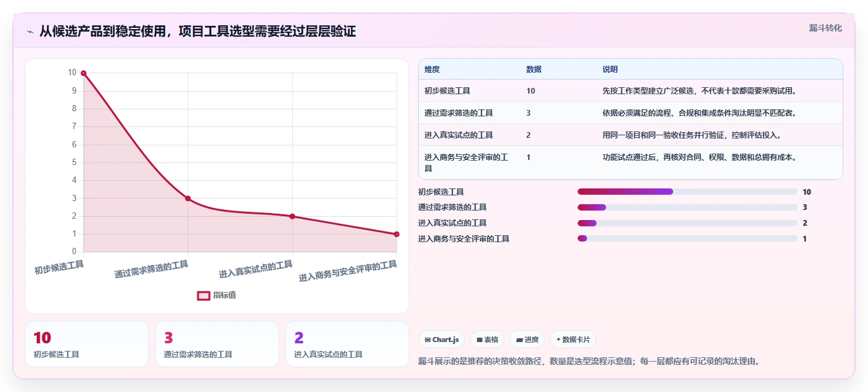Click the icon before the slide title
This screenshot has height=392, width=868.
click(30, 32)
